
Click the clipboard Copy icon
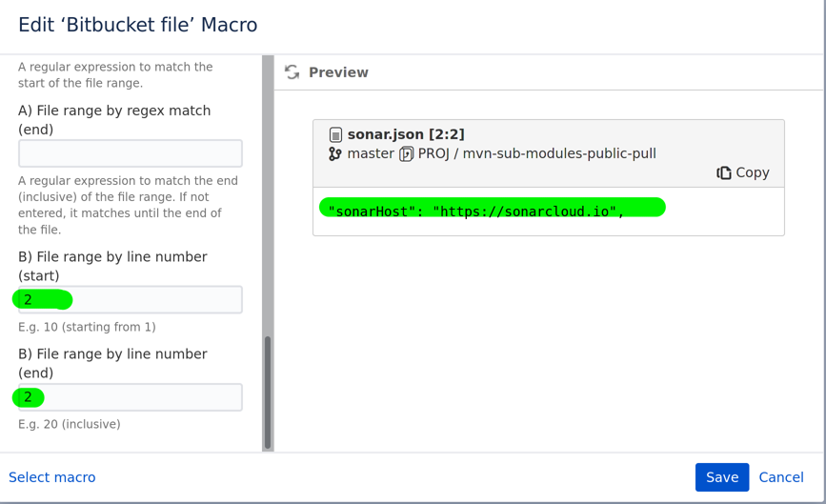click(724, 172)
